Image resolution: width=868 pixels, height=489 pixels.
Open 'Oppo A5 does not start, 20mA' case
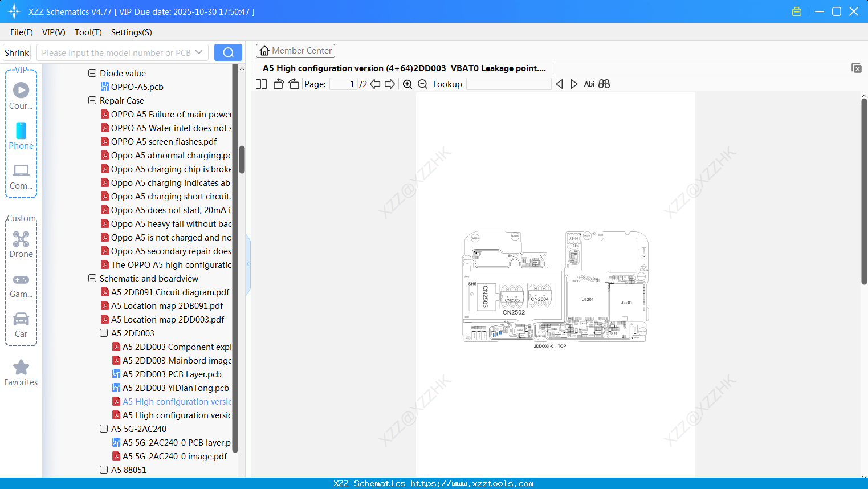click(x=166, y=210)
